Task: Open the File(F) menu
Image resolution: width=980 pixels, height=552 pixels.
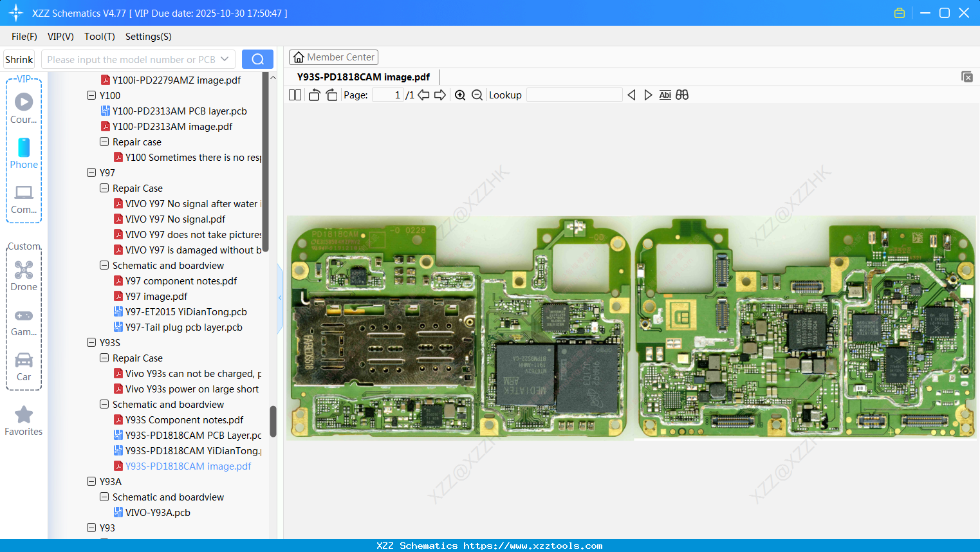Action: click(x=24, y=37)
